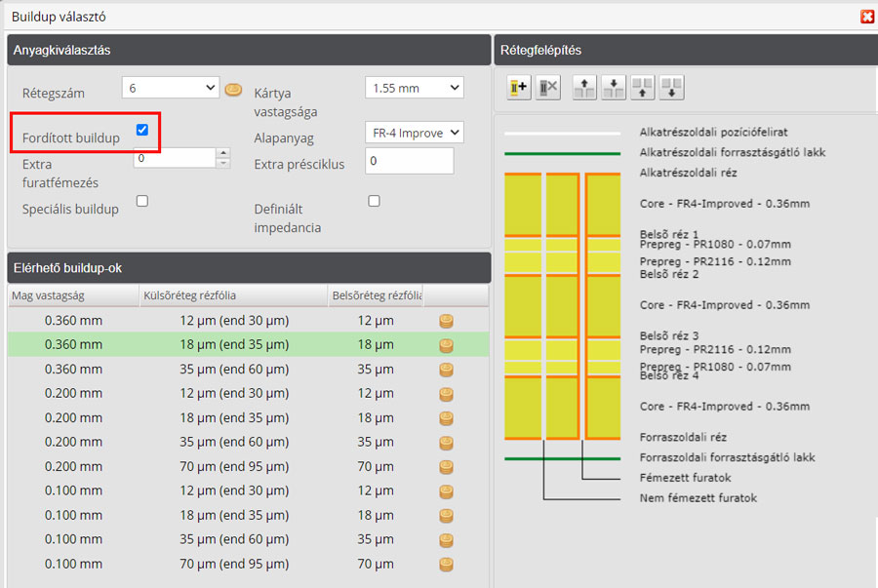Increase the Extra furatfémezés stepper value
This screenshot has width=878, height=588.
tap(223, 152)
